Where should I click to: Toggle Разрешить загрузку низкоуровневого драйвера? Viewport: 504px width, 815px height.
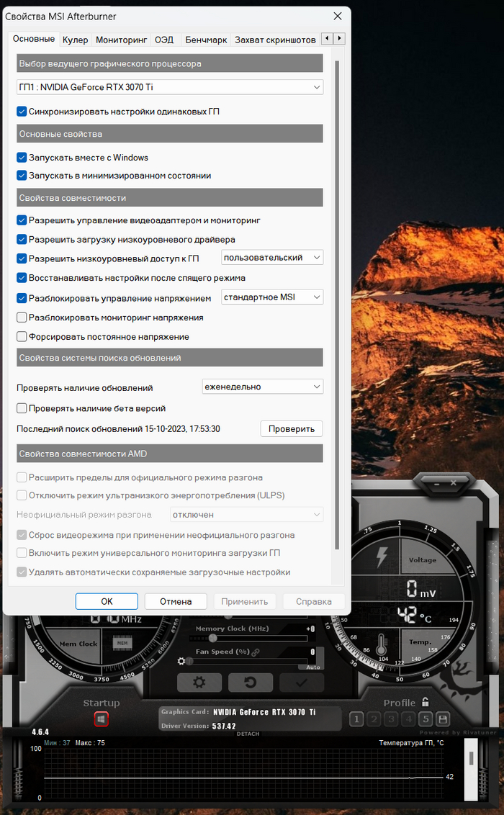pos(22,240)
